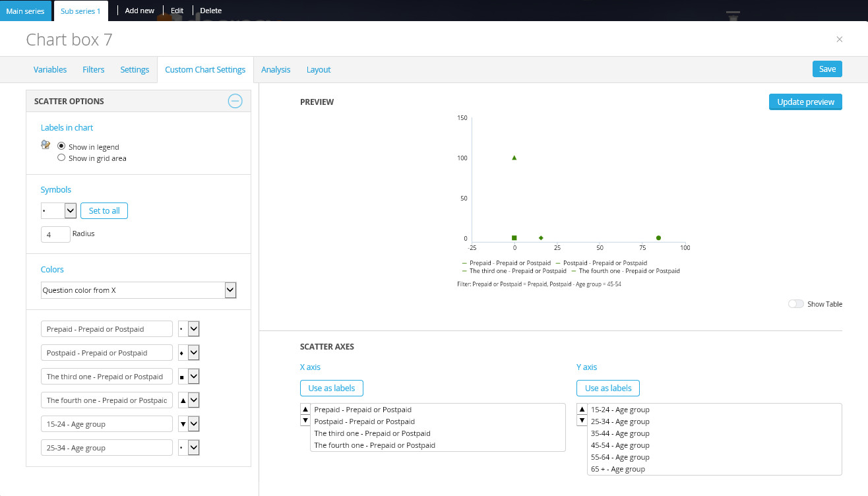Move Y axis item down with arrow
The image size is (868, 496).
(x=582, y=420)
